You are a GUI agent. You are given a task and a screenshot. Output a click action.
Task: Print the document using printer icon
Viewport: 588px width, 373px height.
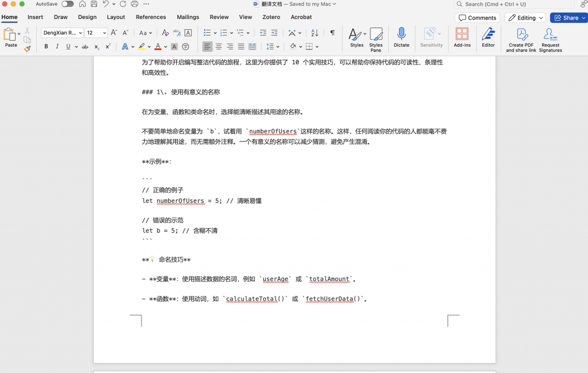point(134,4)
